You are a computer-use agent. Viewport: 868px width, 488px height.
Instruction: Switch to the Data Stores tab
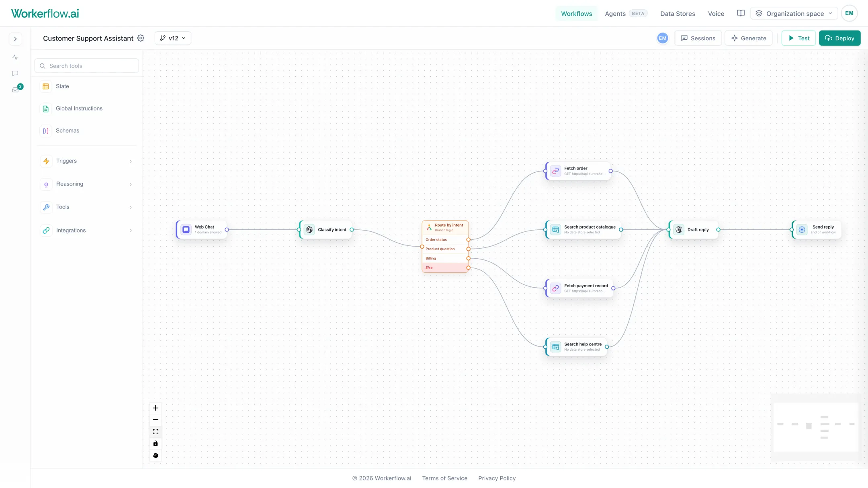click(x=678, y=14)
